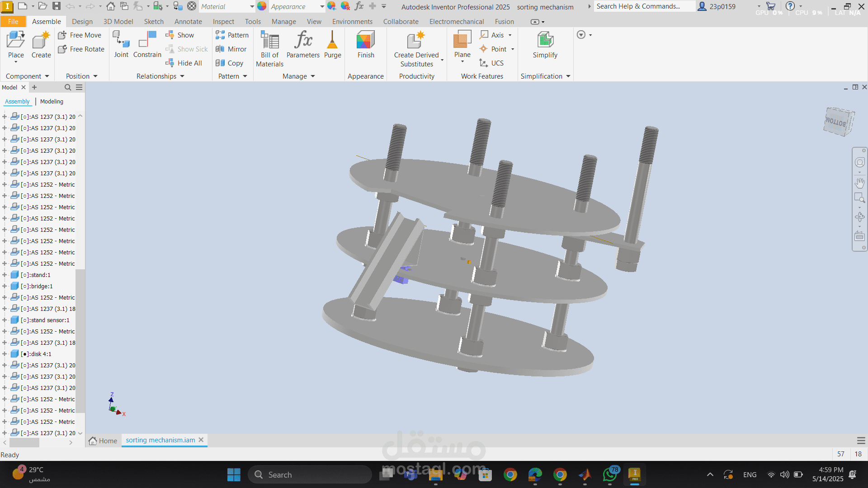This screenshot has height=488, width=868.
Task: Select the Constrain tool
Action: 147,45
